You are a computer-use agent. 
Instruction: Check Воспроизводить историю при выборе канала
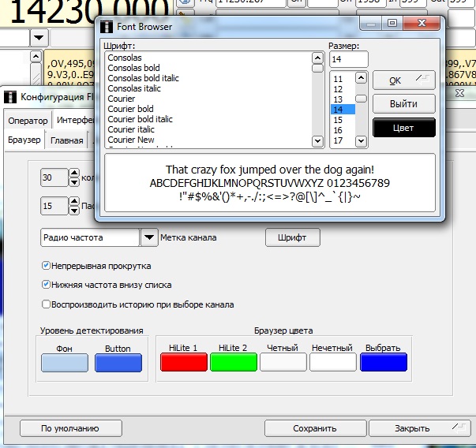(46, 304)
